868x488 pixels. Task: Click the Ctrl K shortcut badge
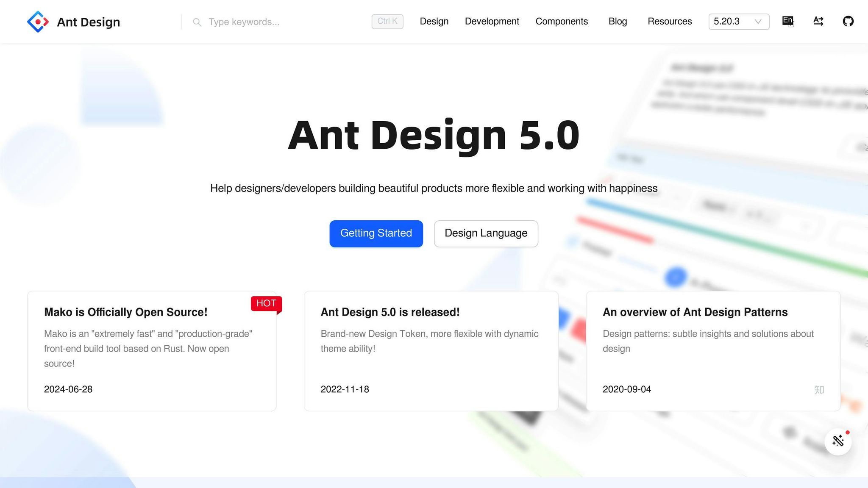[x=387, y=22]
